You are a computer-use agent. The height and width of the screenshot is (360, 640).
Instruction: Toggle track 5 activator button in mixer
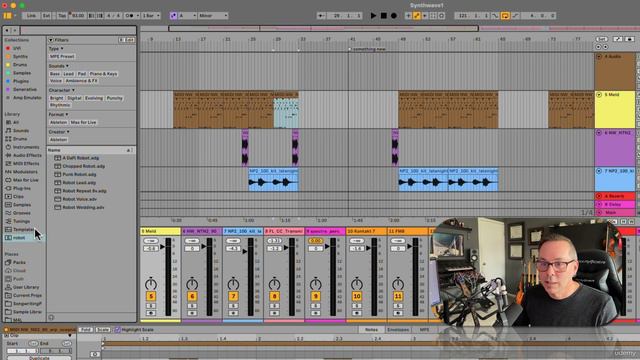(x=151, y=296)
